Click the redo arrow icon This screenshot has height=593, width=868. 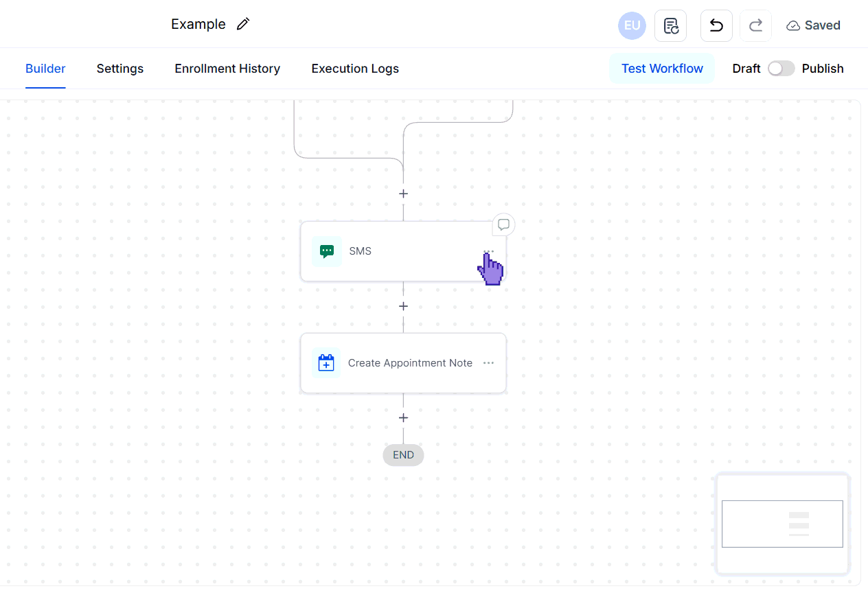click(755, 25)
